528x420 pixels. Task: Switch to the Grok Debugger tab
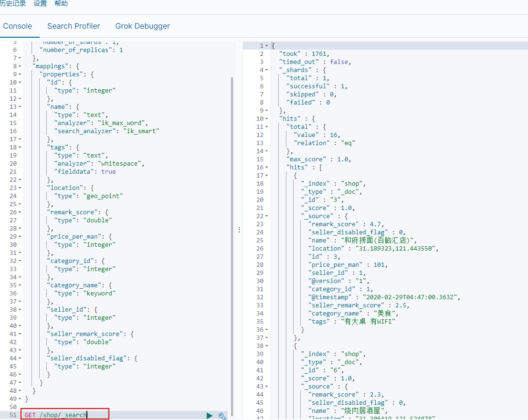coord(142,26)
